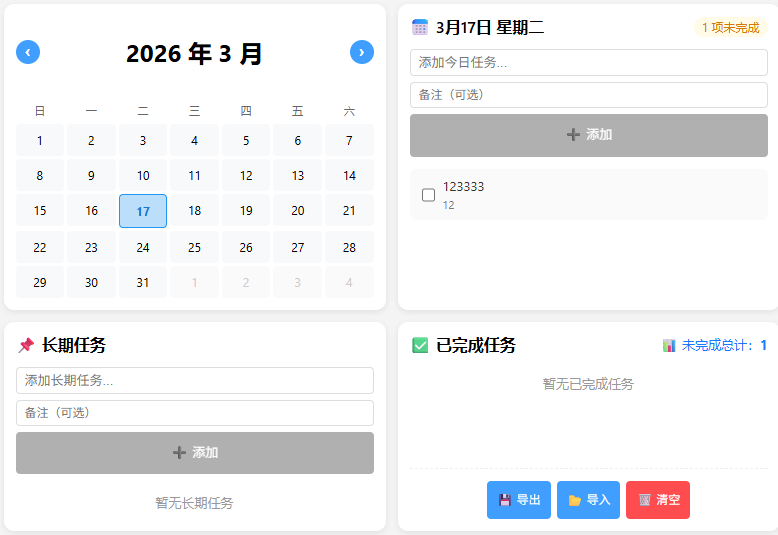
Task: Pick March 4 in the calendar
Action: click(x=194, y=140)
